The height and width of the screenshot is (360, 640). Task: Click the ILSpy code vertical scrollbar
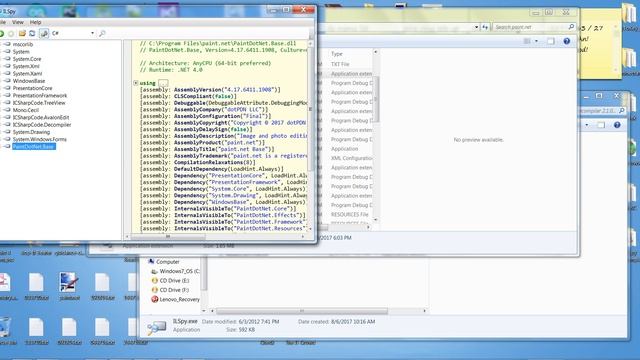(x=311, y=109)
